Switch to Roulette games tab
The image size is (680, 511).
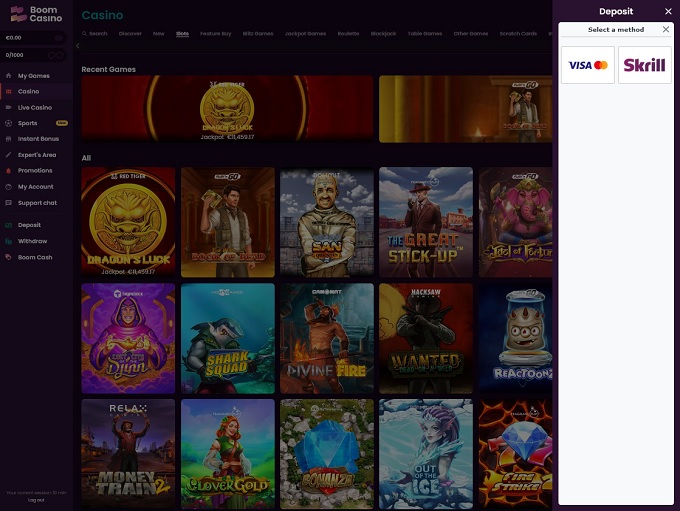pos(348,33)
